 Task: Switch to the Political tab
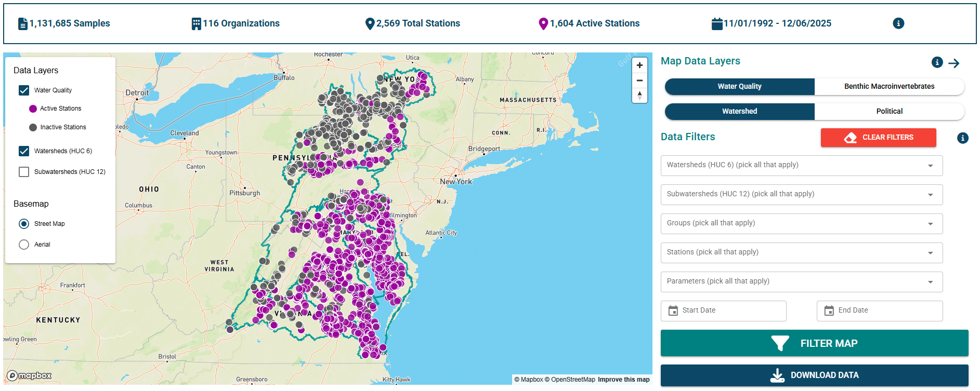coord(889,112)
